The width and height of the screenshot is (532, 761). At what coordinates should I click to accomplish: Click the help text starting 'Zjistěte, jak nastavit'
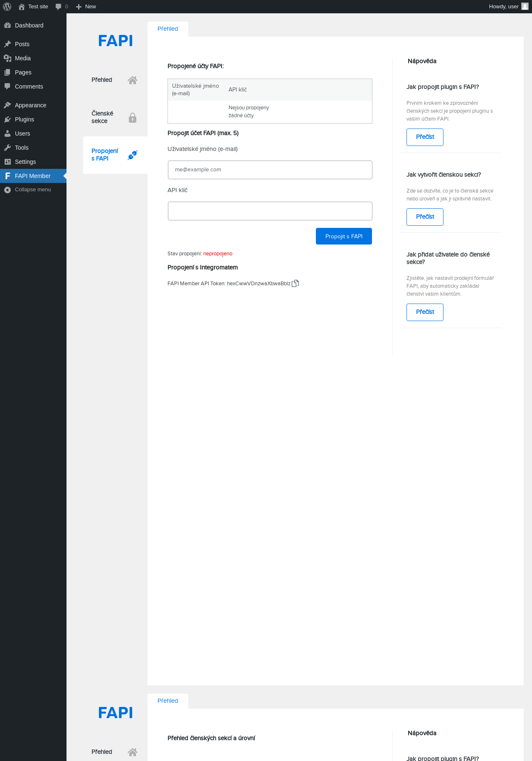coord(450,286)
